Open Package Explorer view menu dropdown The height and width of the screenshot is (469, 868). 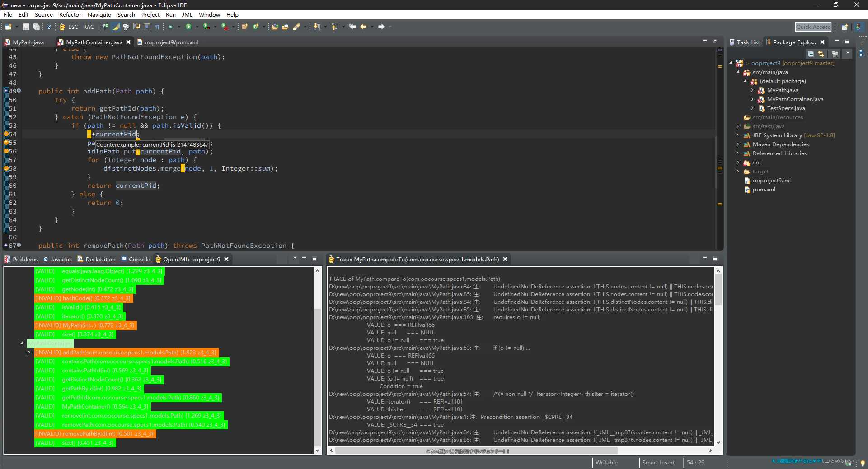point(848,54)
